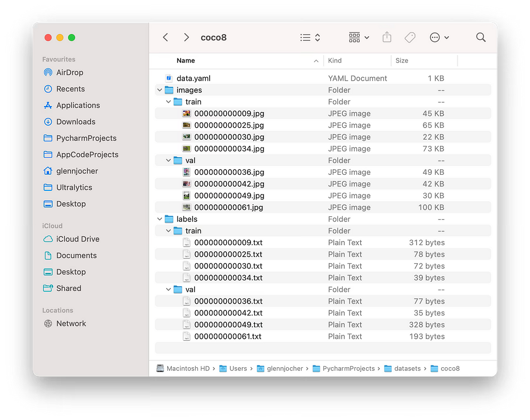Click the Tags toolbar icon
This screenshot has width=530, height=420.
410,37
